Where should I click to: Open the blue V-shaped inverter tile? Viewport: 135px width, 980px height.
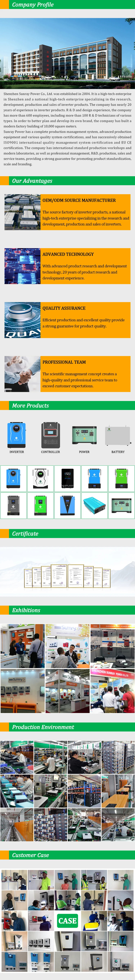pyautogui.click(x=67, y=506)
